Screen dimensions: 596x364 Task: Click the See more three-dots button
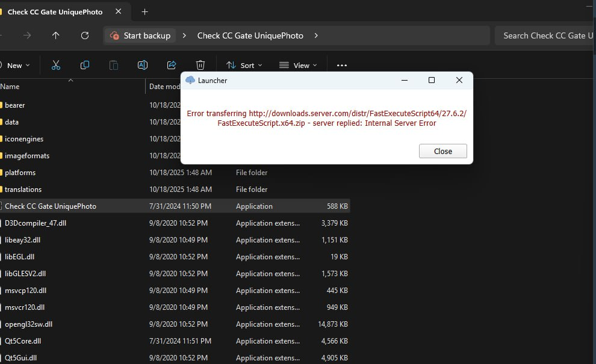point(342,65)
